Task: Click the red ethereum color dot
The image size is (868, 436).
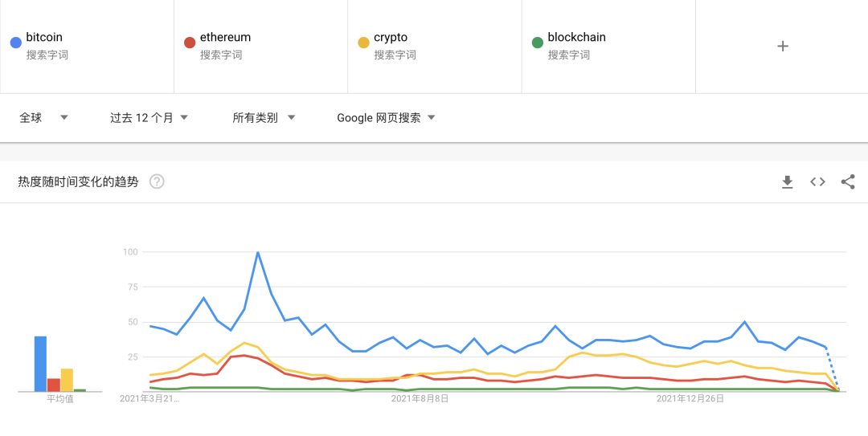Action: click(190, 43)
